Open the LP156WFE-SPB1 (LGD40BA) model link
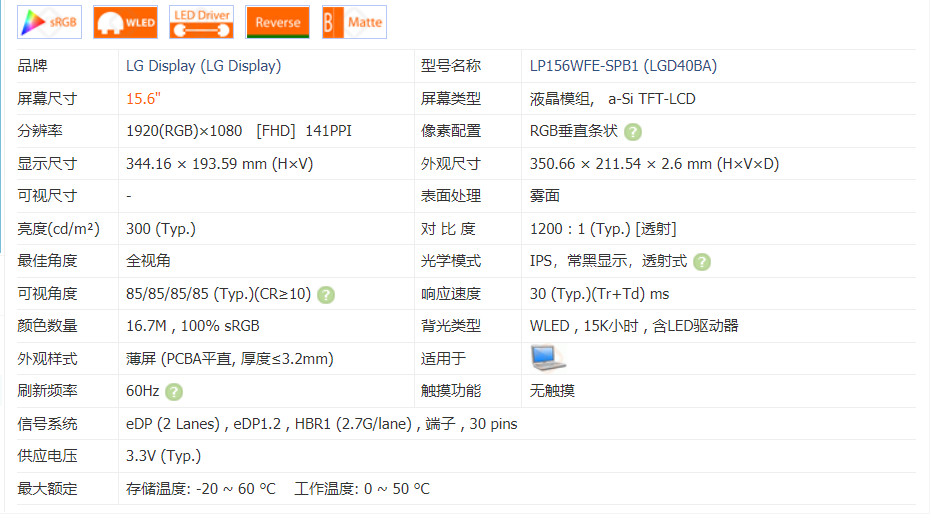This screenshot has height=524, width=931. point(623,66)
